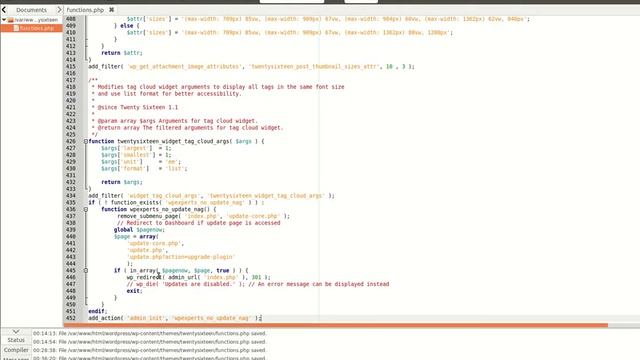Click the remove_submenu_page line

click(203, 216)
